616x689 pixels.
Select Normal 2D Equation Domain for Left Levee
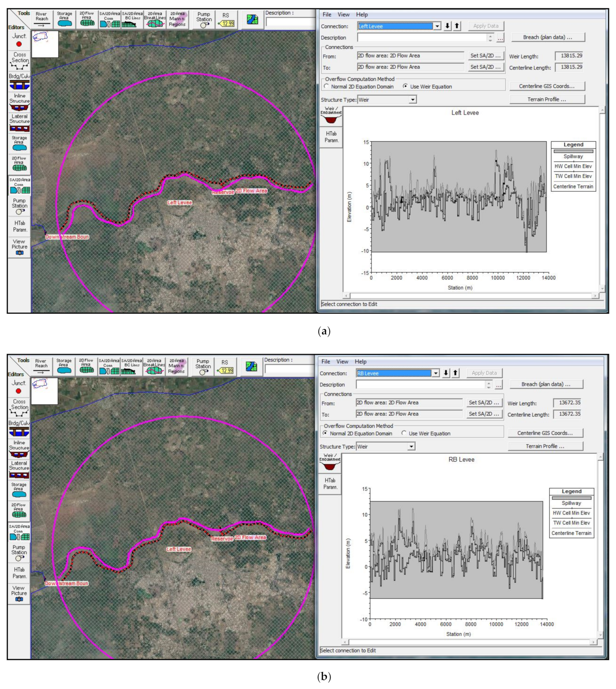pyautogui.click(x=326, y=86)
